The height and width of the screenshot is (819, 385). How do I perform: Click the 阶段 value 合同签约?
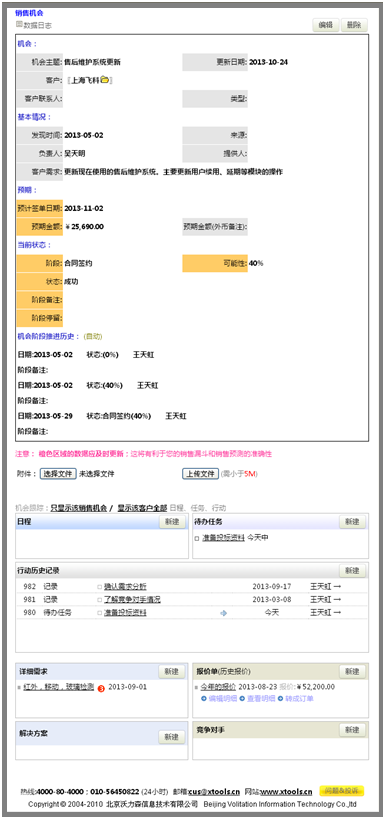[x=78, y=263]
